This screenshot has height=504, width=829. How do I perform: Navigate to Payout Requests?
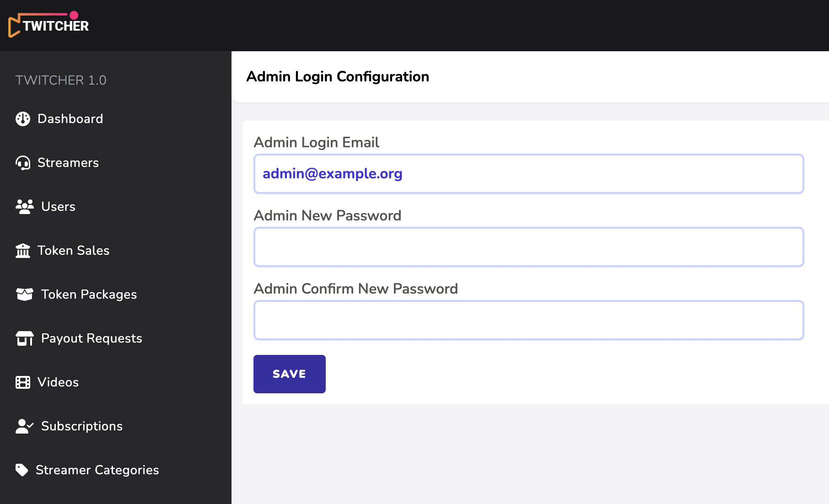tap(92, 338)
